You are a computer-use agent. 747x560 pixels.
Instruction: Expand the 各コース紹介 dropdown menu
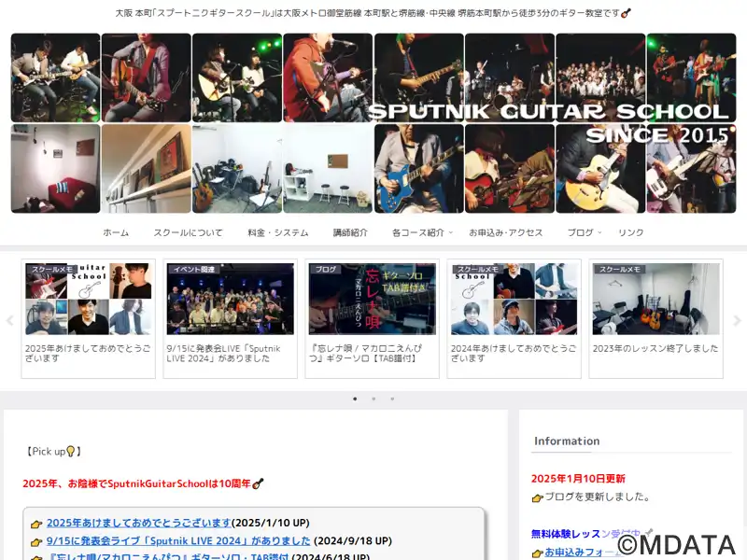422,232
